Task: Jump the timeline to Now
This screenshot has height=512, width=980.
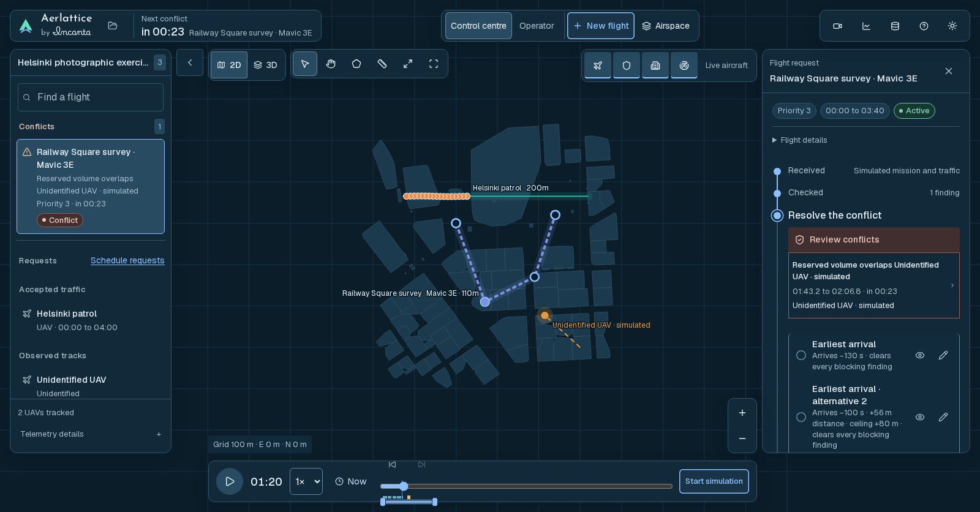Action: (351, 481)
